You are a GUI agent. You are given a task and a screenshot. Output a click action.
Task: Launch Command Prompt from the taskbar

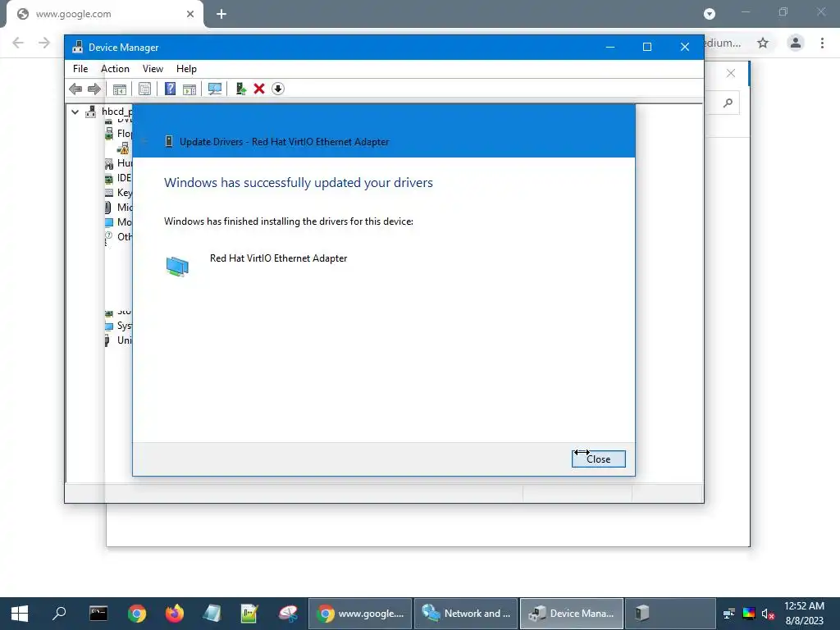click(98, 614)
